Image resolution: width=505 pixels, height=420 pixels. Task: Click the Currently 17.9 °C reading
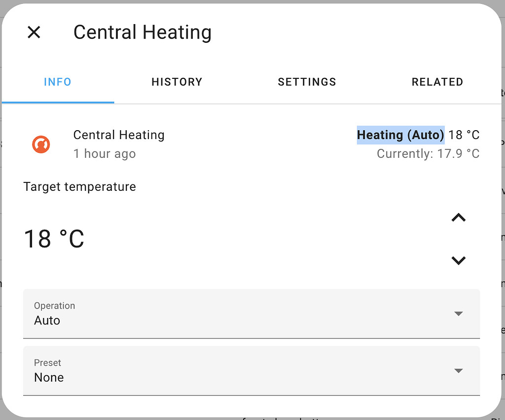(428, 153)
